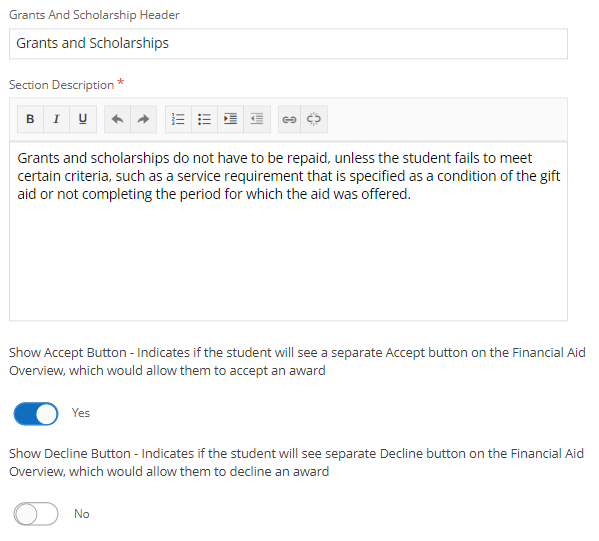Click the Yes label beside the accept toggle
This screenshot has height=541, width=599.
[x=81, y=413]
